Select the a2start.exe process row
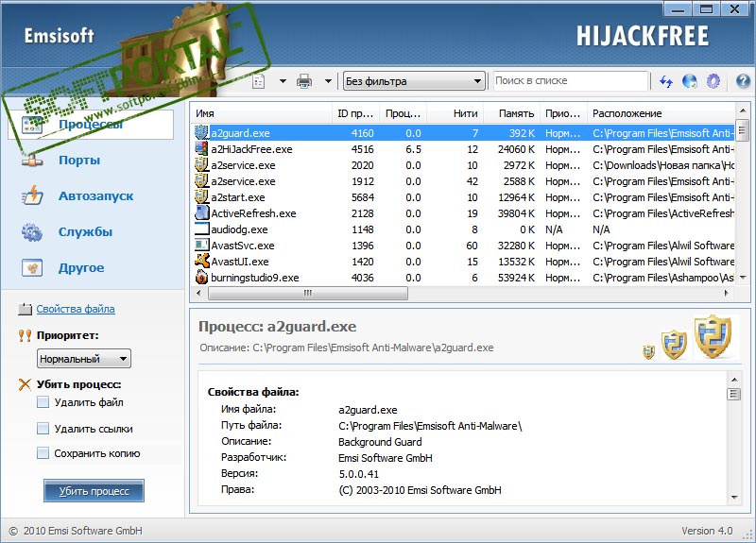The image size is (756, 543). coord(463,197)
